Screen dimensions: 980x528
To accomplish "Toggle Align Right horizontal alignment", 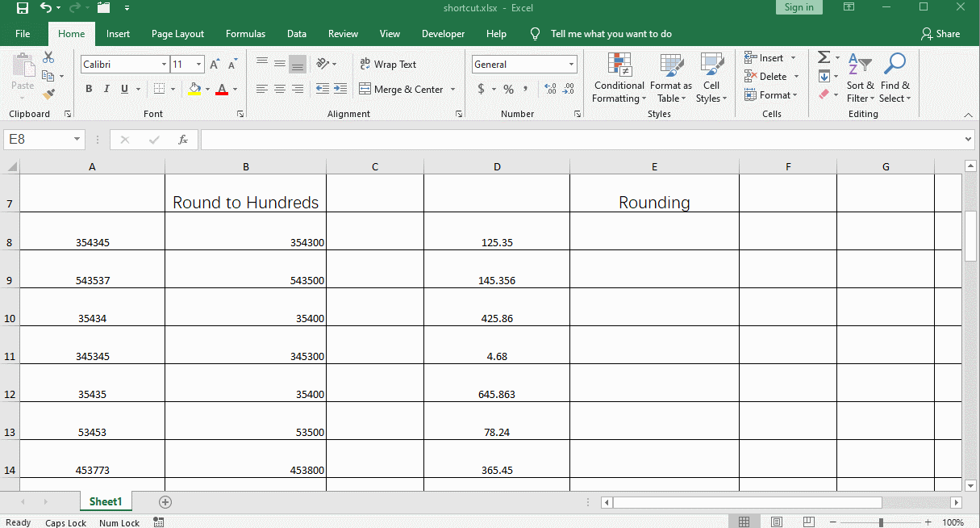I will click(x=298, y=89).
